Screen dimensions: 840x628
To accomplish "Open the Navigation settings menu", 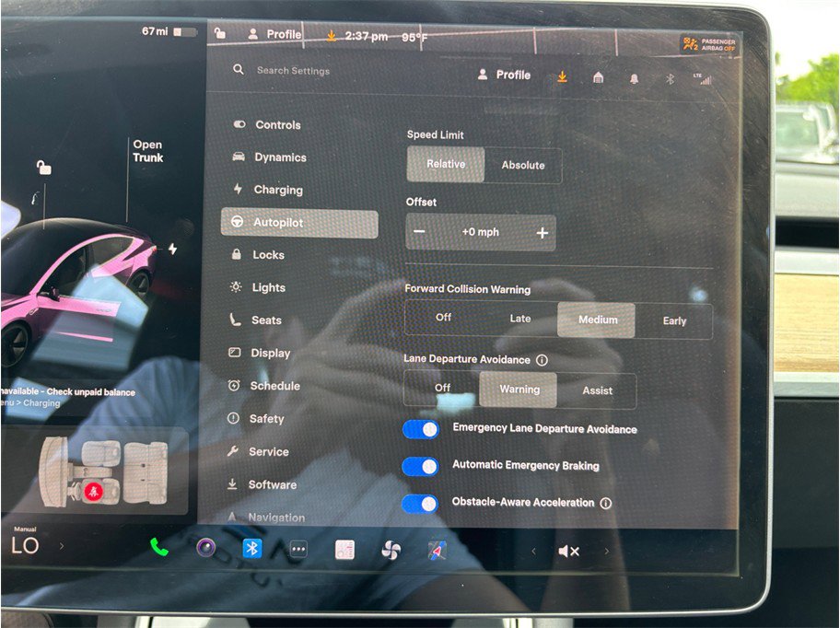I will tap(265, 518).
